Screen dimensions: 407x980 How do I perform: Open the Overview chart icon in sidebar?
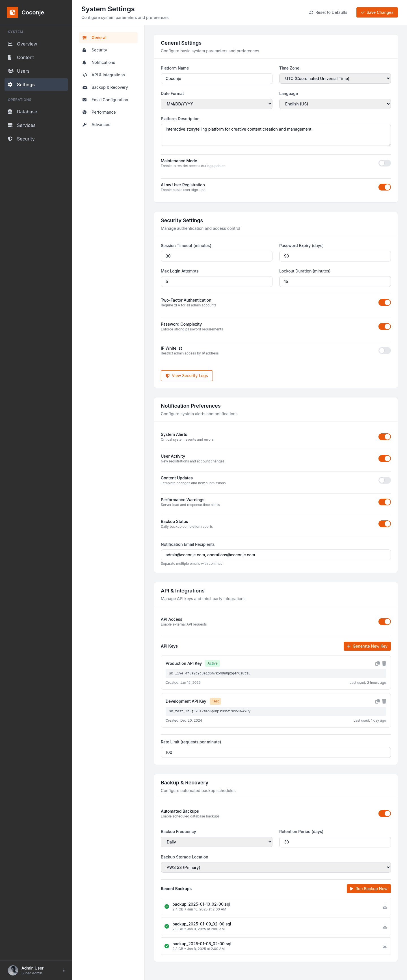coord(10,44)
